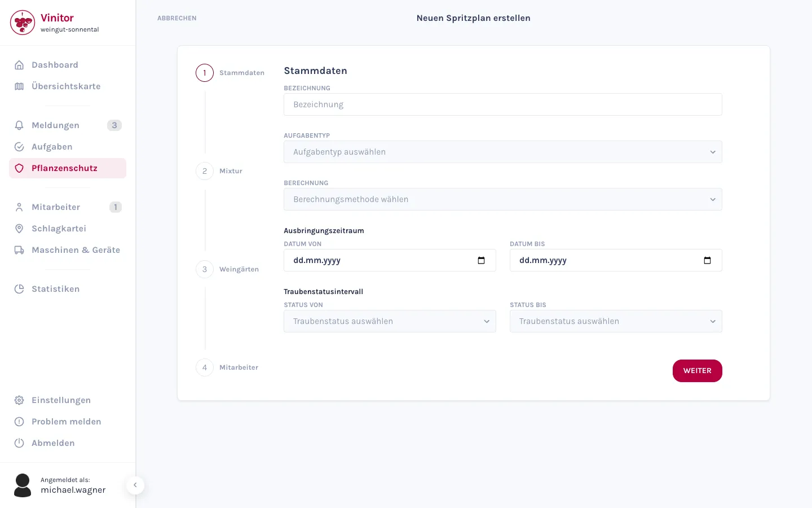This screenshot has height=508, width=812.
Task: Click the Aufgaben checkmark circle icon
Action: (x=19, y=147)
